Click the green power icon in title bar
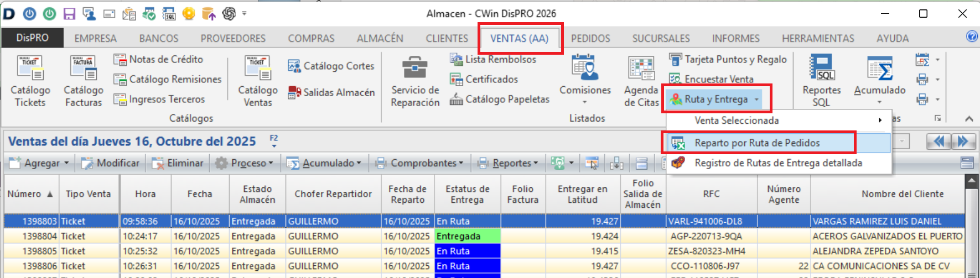980x278 pixels. tap(49, 13)
